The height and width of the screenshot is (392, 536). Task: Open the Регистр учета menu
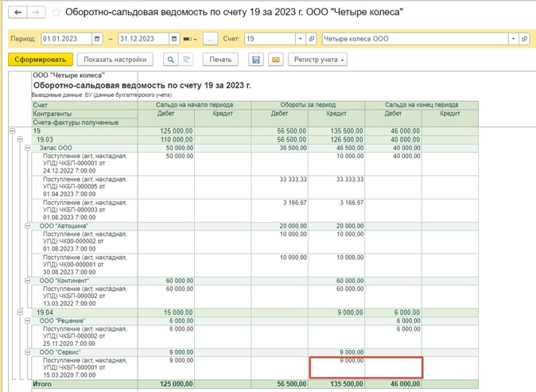coord(320,60)
